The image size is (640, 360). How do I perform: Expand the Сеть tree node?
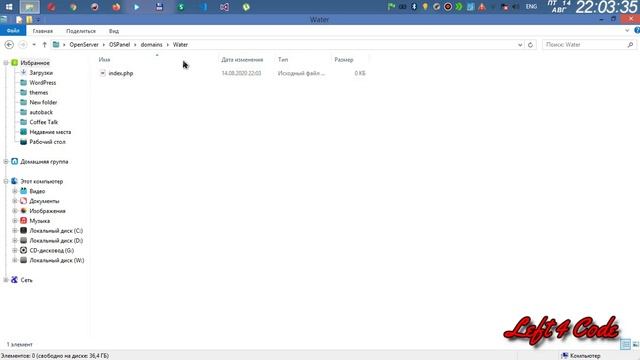(6, 280)
